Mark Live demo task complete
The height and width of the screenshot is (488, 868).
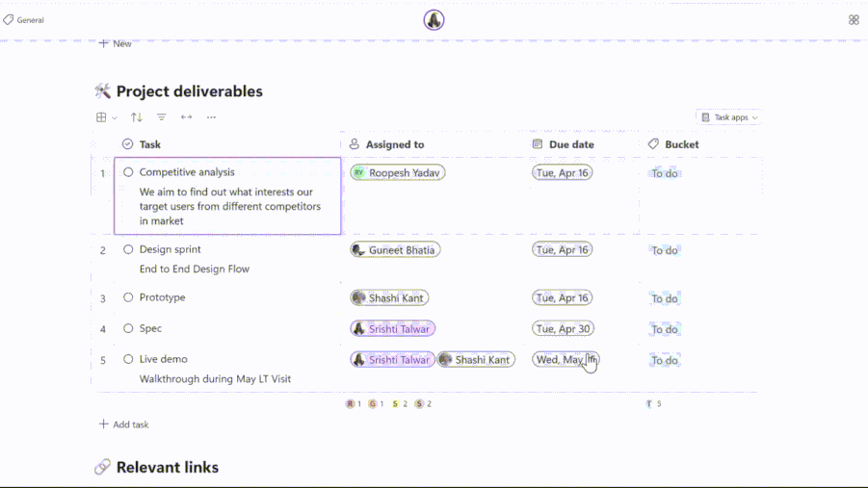coord(128,359)
